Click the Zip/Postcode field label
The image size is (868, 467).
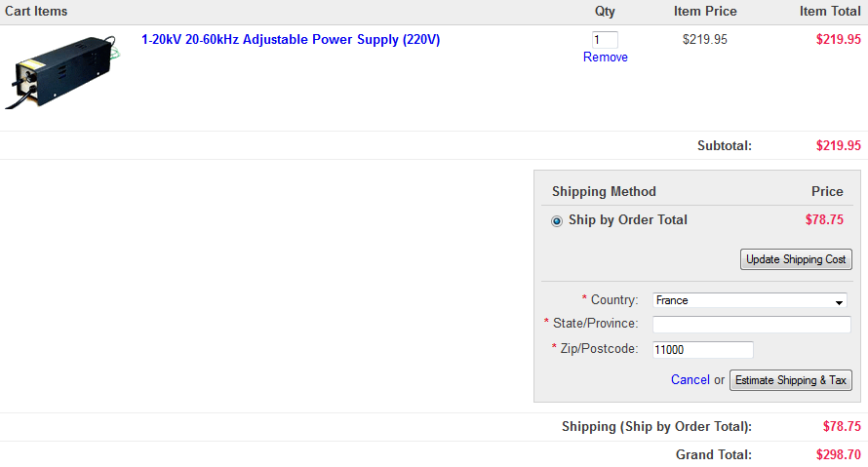click(599, 349)
